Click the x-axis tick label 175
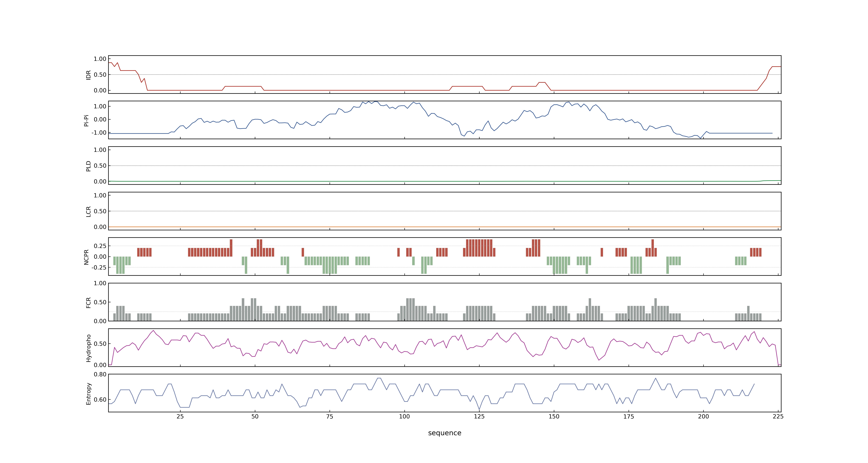 (x=629, y=416)
